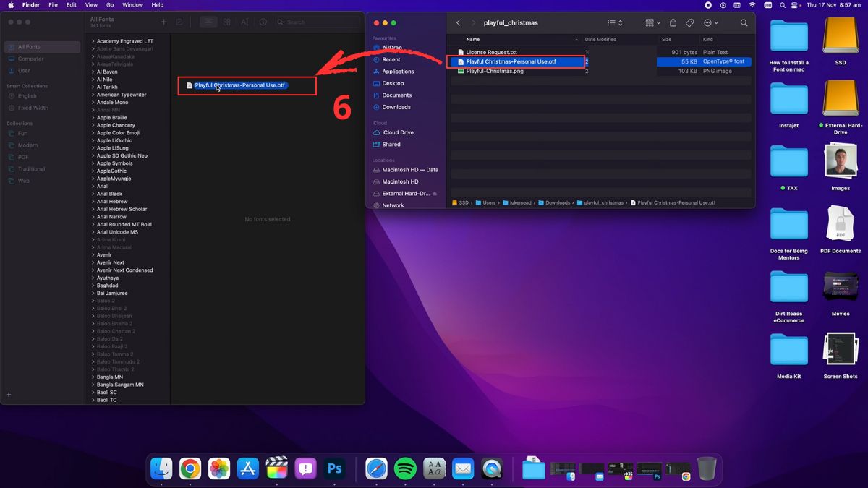Click the Share icon in the Finder toolbar
Screen dimensions: 868x488
click(673, 22)
